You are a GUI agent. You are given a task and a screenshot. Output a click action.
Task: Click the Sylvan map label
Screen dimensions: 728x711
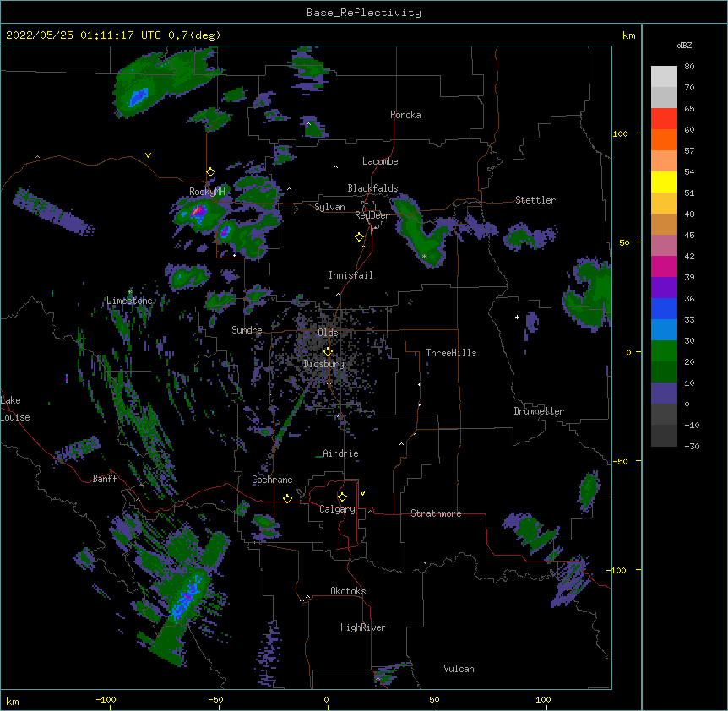(329, 207)
